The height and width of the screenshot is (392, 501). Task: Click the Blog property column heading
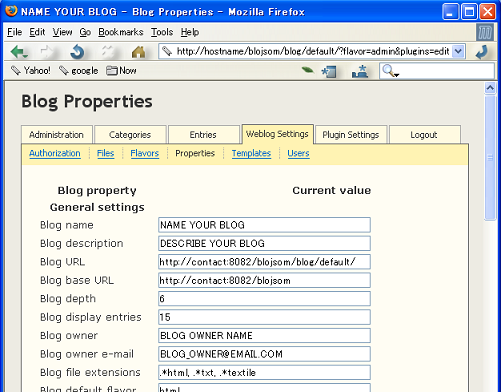(x=97, y=191)
